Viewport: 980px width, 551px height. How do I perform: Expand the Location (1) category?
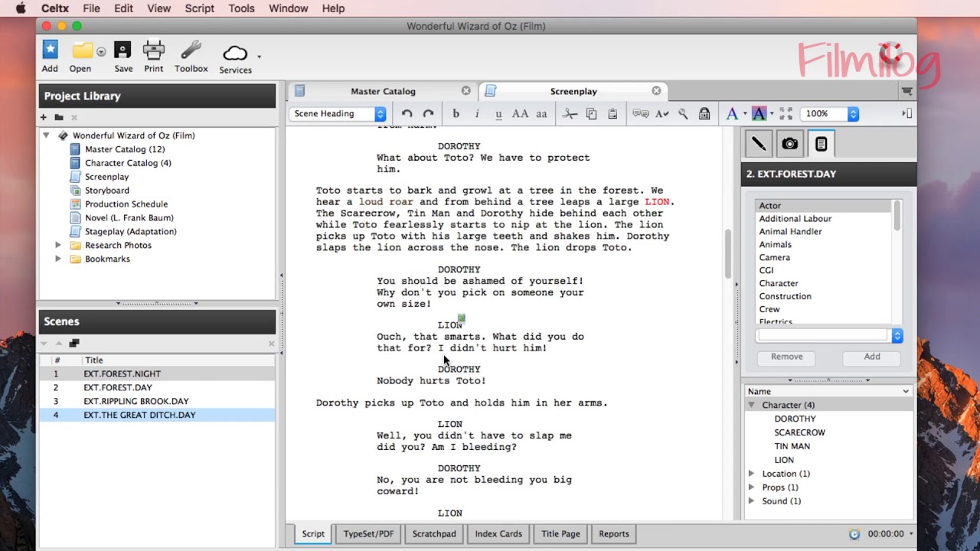pos(751,474)
